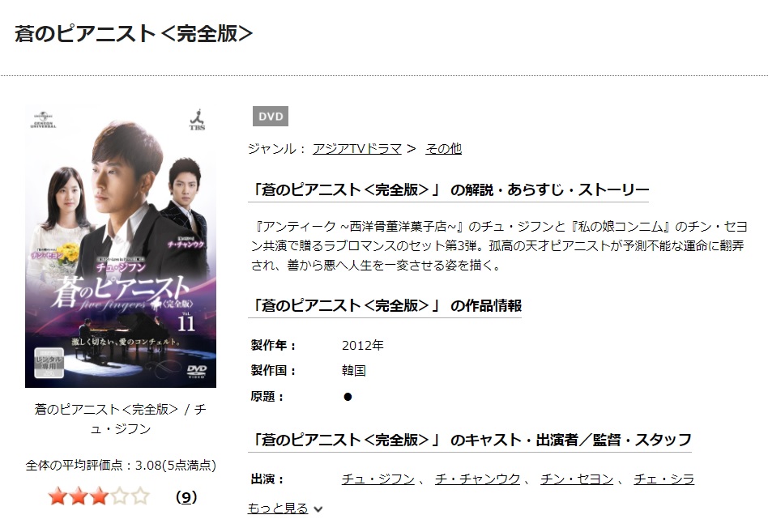Click the DVD cover thumbnail image
Image resolution: width=768 pixels, height=532 pixels.
(x=121, y=247)
